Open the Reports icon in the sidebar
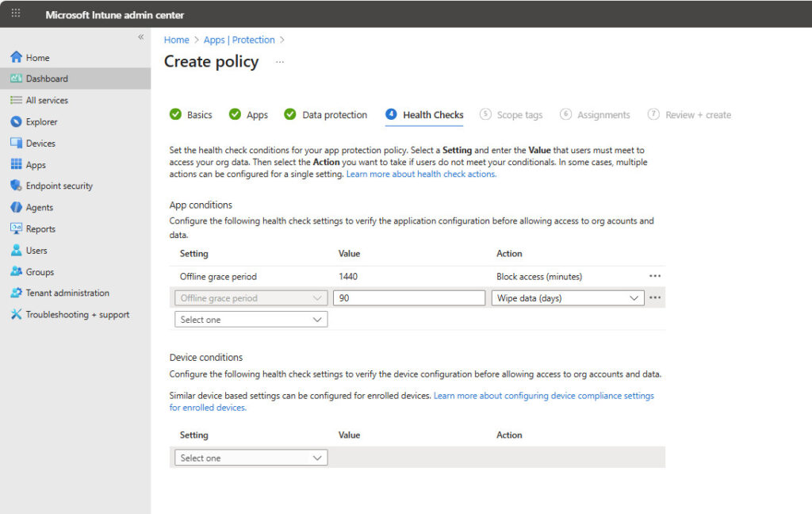Screen dimensions: 812x514 tap(16, 229)
